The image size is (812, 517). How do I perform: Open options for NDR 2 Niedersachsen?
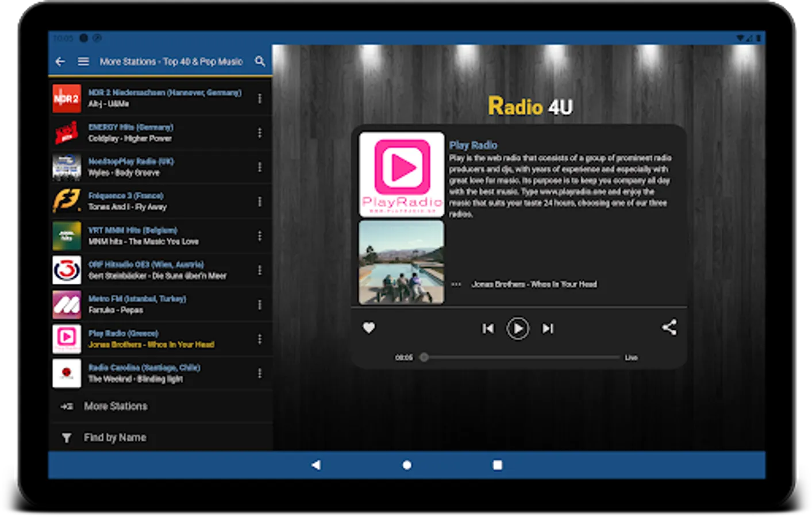coord(260,98)
